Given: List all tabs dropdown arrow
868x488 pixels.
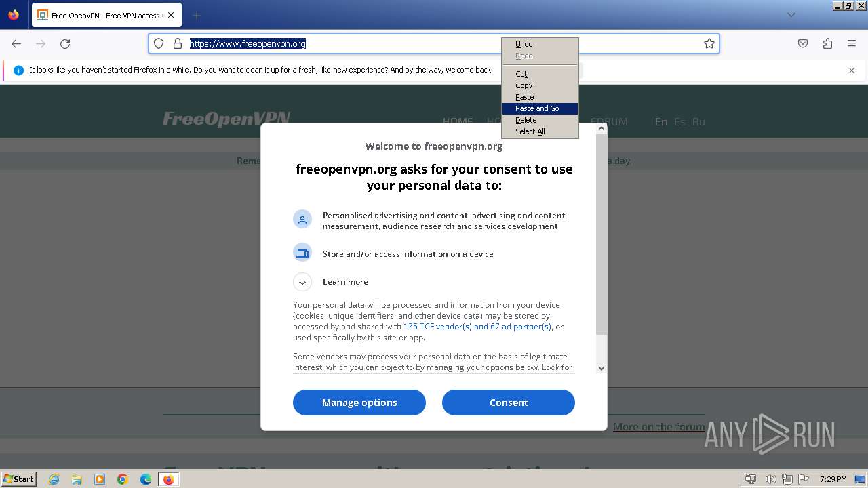Looking at the screenshot, I should [791, 15].
